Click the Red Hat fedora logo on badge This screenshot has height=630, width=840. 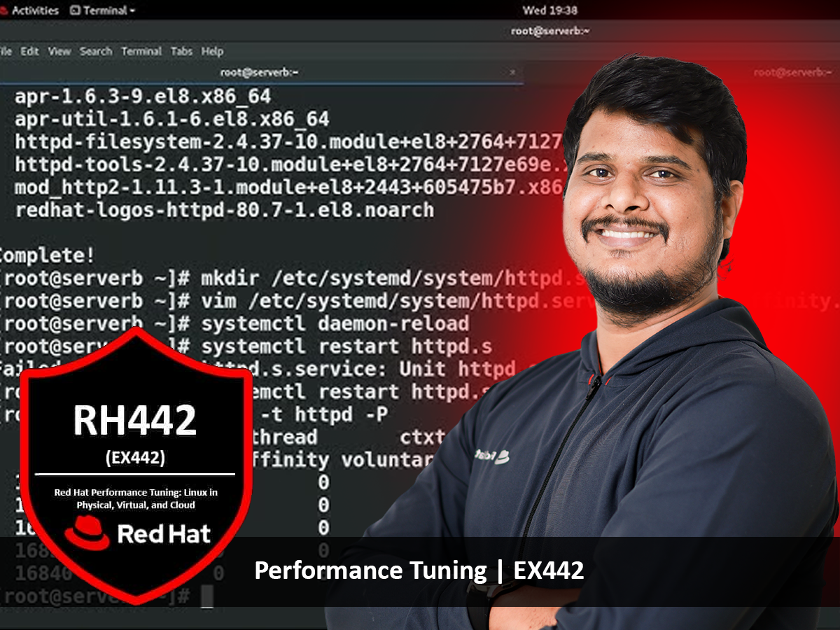pyautogui.click(x=87, y=533)
